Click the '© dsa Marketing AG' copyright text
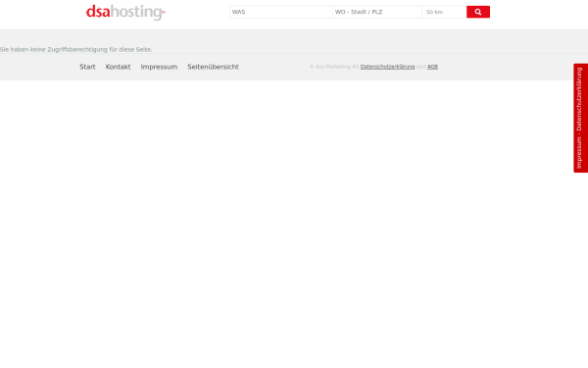 [x=334, y=67]
